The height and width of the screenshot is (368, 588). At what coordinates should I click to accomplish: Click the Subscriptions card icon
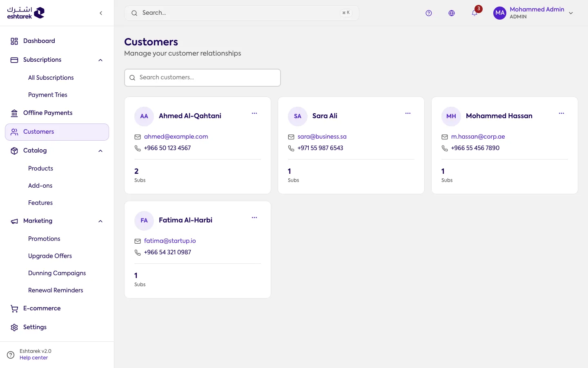point(14,60)
